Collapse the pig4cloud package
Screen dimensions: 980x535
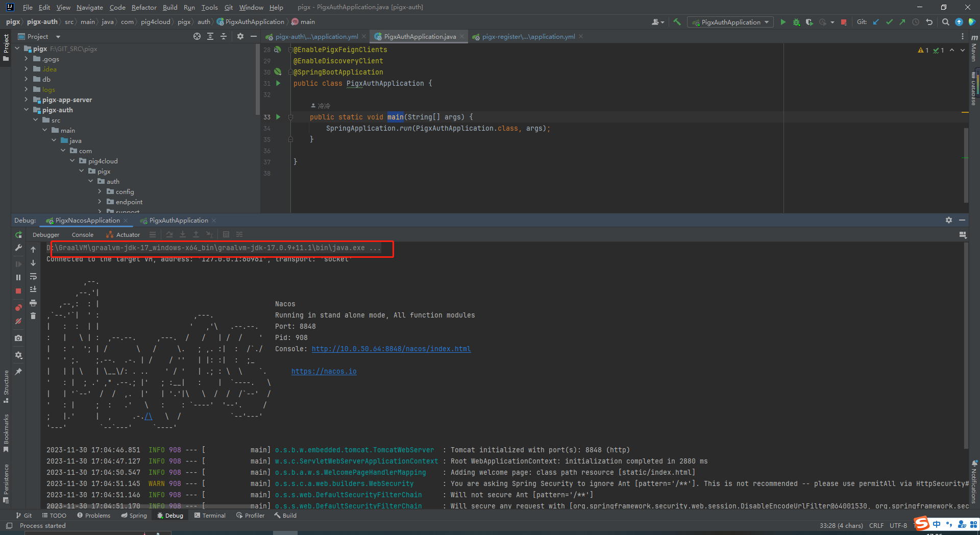tap(72, 161)
